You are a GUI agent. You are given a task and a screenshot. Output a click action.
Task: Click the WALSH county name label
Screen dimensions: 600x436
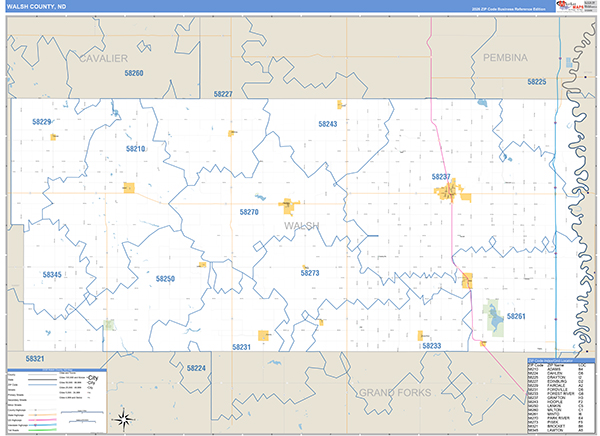tap(301, 227)
